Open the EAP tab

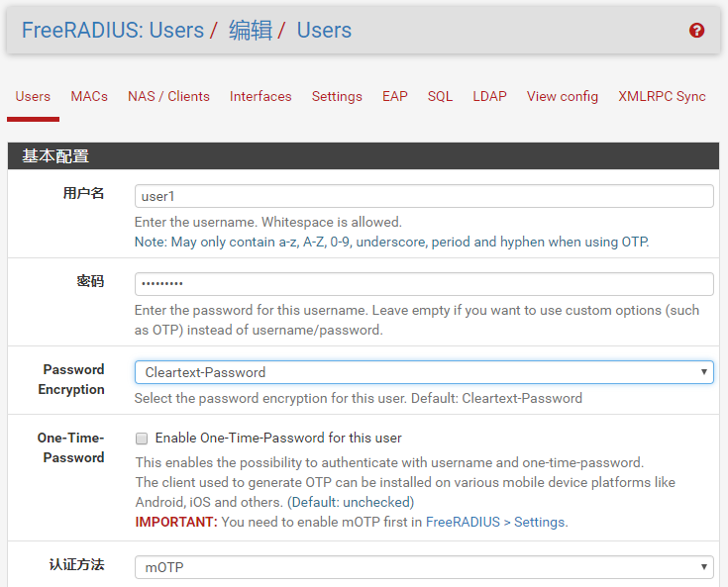395,96
